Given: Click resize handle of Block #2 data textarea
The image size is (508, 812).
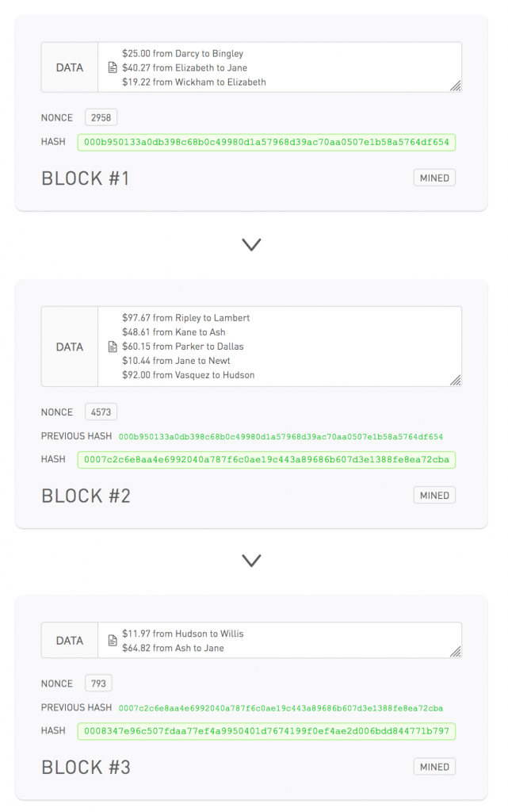Looking at the screenshot, I should (456, 381).
